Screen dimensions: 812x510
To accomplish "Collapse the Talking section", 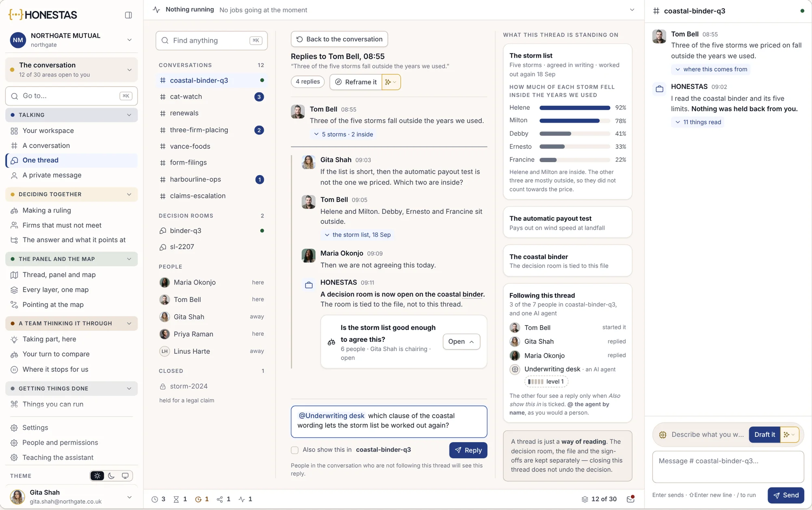I will click(71, 115).
